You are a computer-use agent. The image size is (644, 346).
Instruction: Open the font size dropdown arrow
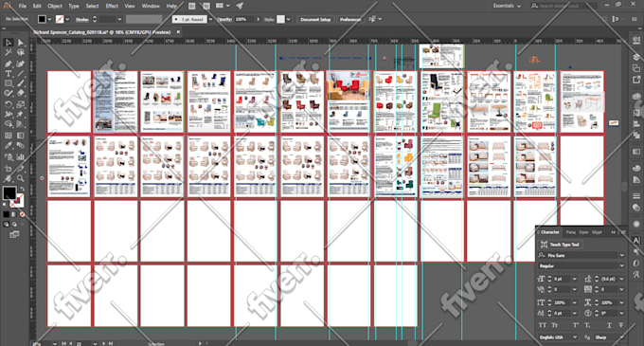574,279
